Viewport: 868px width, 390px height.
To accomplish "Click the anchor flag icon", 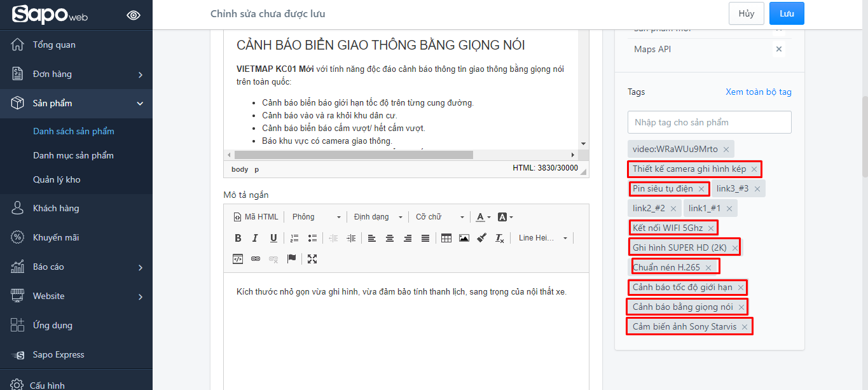I will click(x=291, y=259).
